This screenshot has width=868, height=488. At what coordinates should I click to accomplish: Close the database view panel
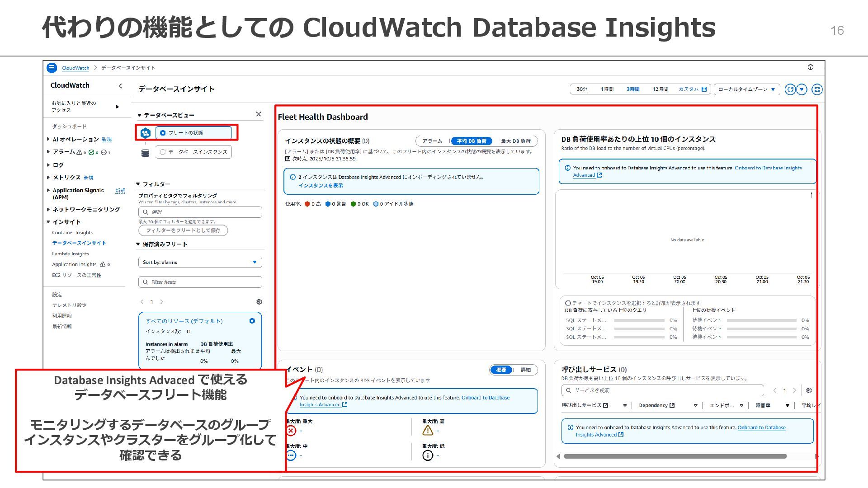coord(258,114)
